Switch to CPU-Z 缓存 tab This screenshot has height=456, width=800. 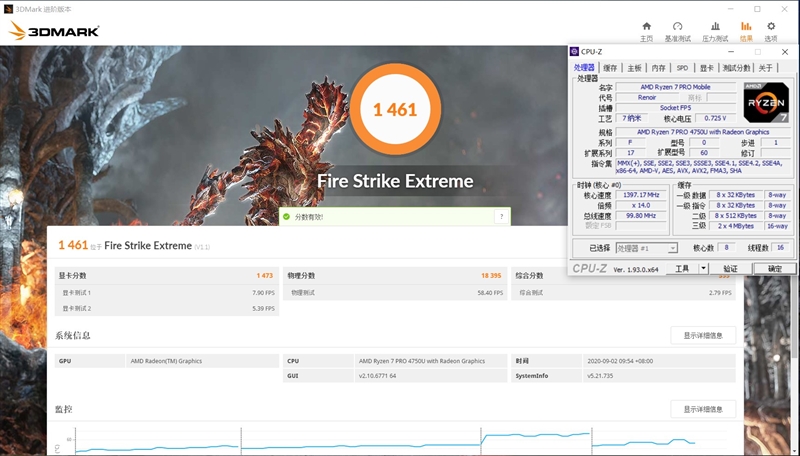click(610, 68)
